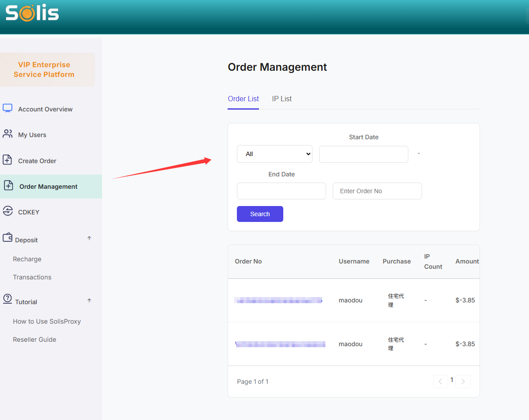Screen dimensions: 529x420
Task: Click the Deposit wallet icon
Action: click(8, 237)
